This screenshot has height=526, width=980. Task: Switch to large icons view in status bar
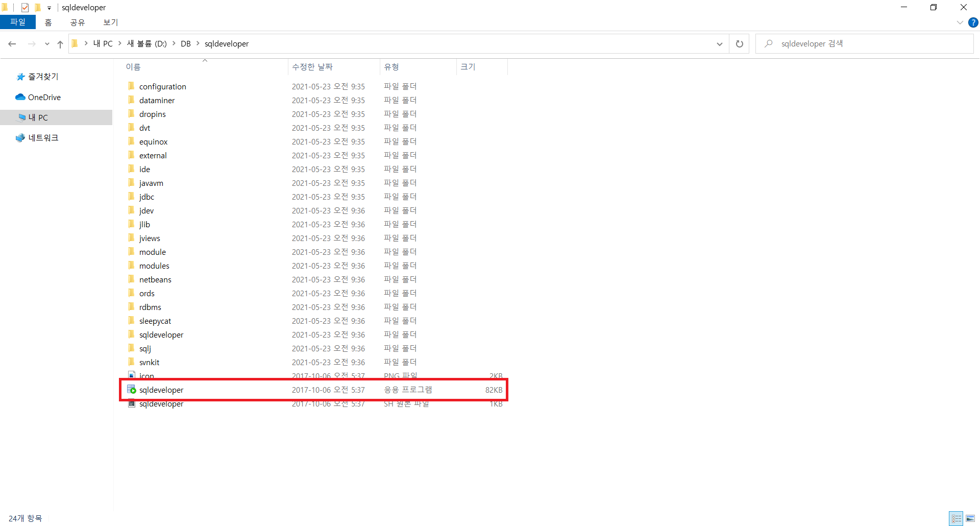click(970, 518)
